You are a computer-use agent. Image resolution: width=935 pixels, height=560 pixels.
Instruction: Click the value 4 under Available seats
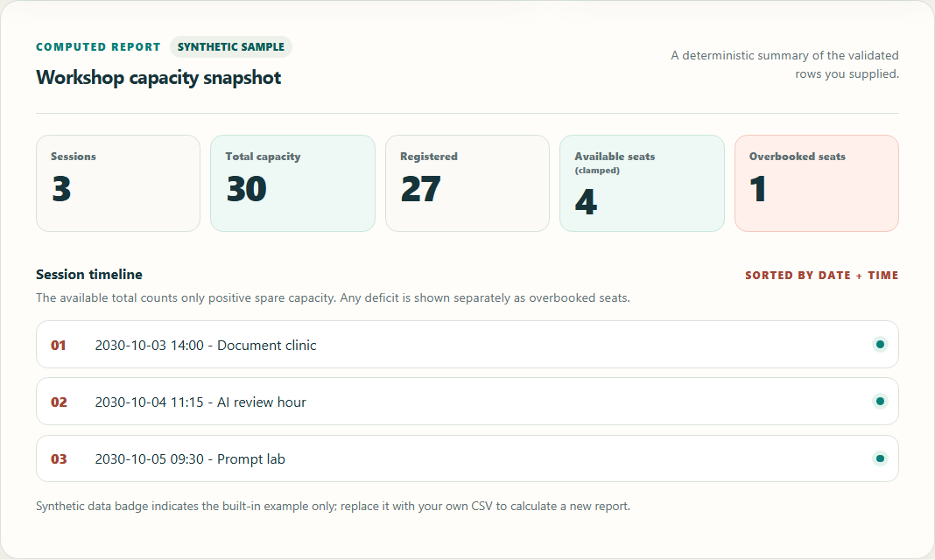[x=587, y=202]
